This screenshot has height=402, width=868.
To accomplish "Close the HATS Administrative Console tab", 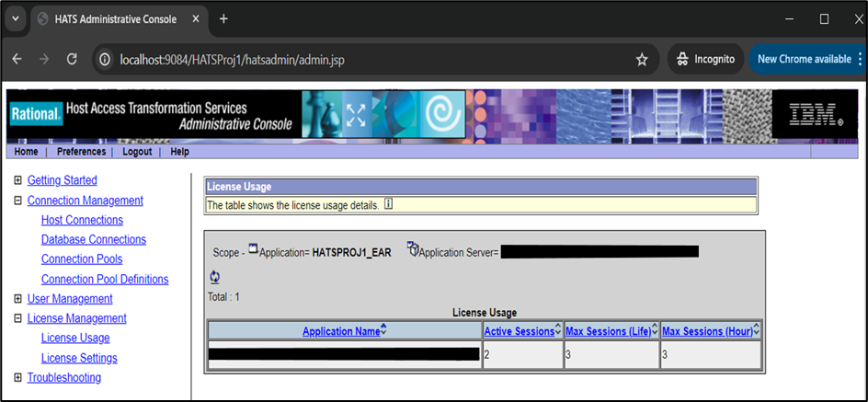I will click(x=196, y=18).
